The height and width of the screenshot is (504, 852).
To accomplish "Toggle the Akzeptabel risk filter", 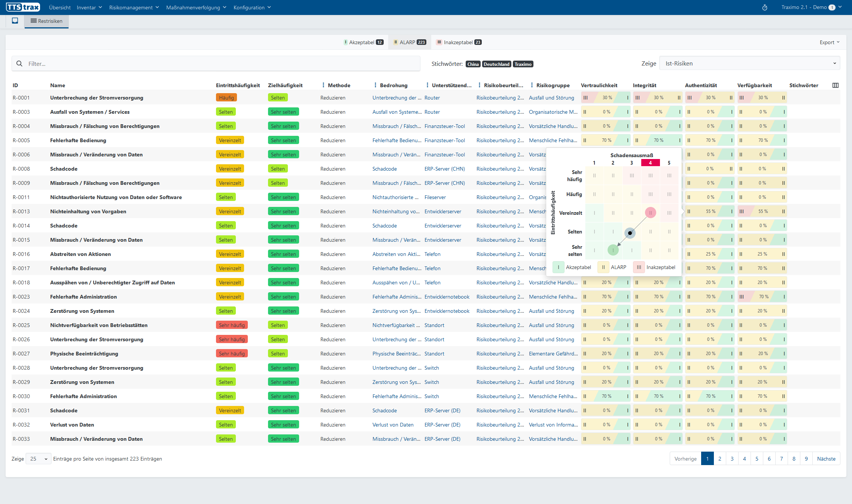I will (363, 42).
